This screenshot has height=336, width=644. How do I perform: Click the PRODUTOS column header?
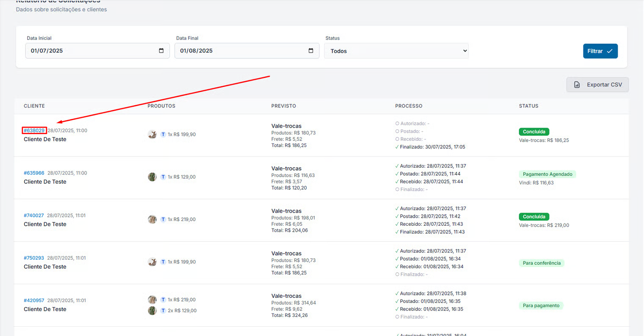[x=161, y=106]
